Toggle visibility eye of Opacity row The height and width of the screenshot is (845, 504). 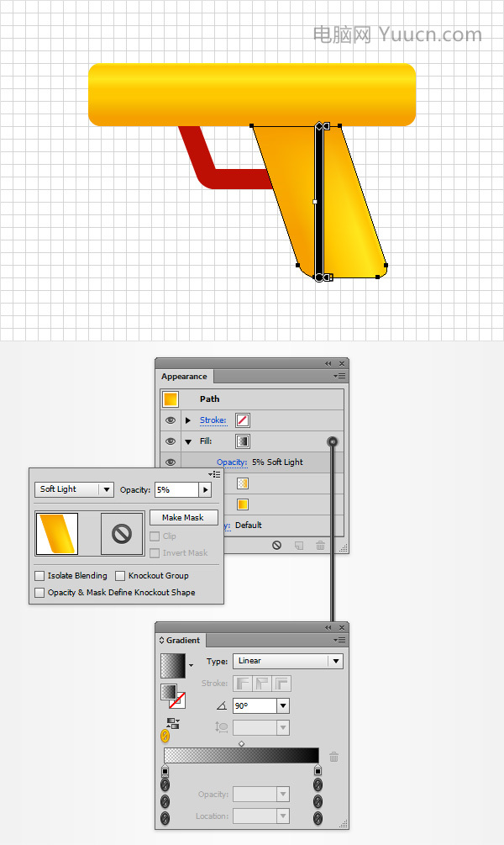point(171,462)
